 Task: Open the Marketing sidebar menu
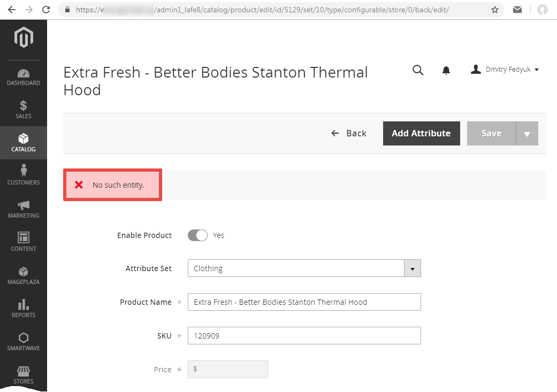click(x=24, y=209)
